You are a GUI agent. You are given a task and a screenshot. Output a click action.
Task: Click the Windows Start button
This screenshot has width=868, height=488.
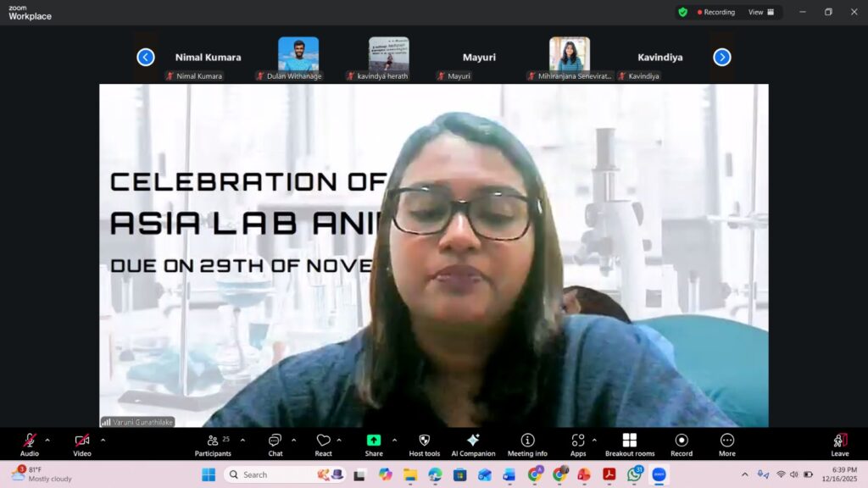(x=209, y=474)
